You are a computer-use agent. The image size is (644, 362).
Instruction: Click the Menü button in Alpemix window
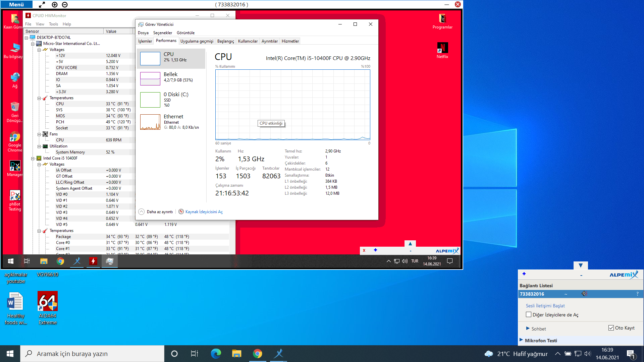16,4
